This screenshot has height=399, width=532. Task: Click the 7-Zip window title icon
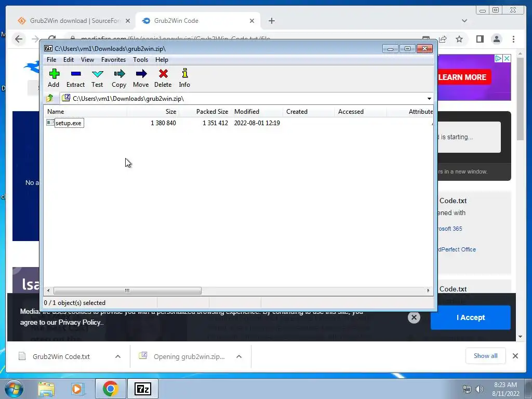48,48
